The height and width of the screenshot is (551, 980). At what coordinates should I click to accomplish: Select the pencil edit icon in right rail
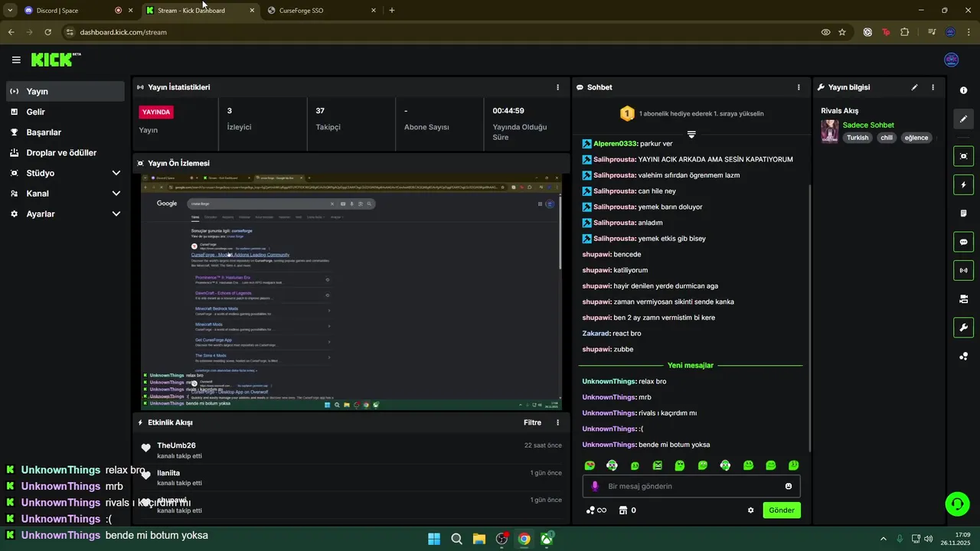coord(963,119)
